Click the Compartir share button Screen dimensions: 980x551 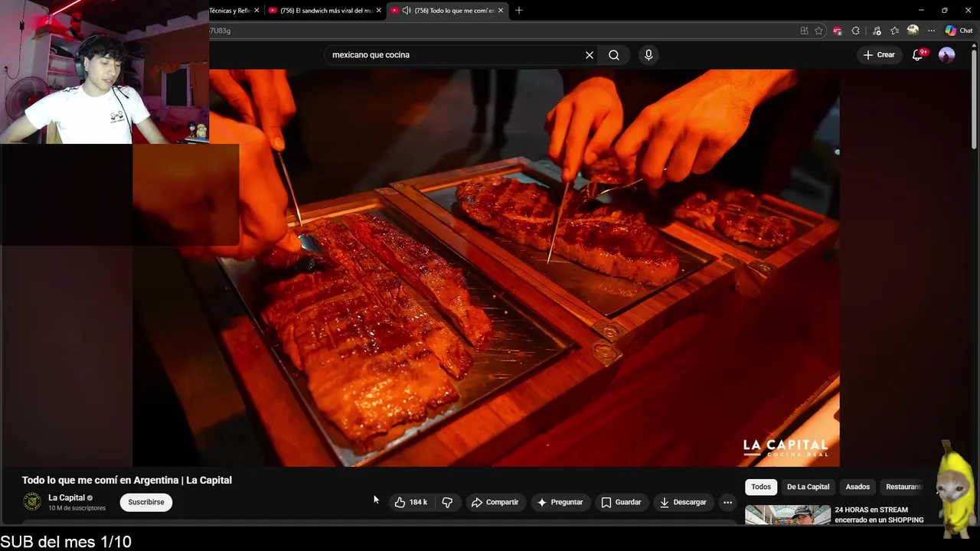[495, 502]
